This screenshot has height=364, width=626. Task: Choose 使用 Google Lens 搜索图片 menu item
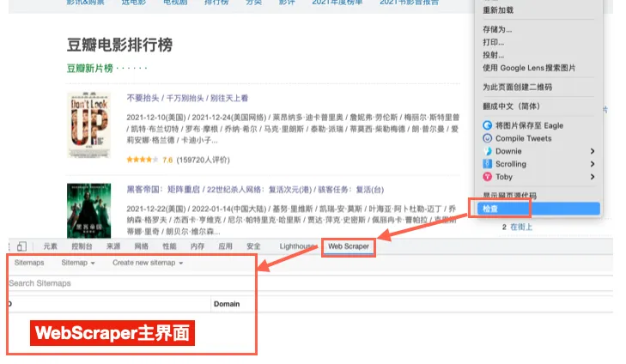528,68
